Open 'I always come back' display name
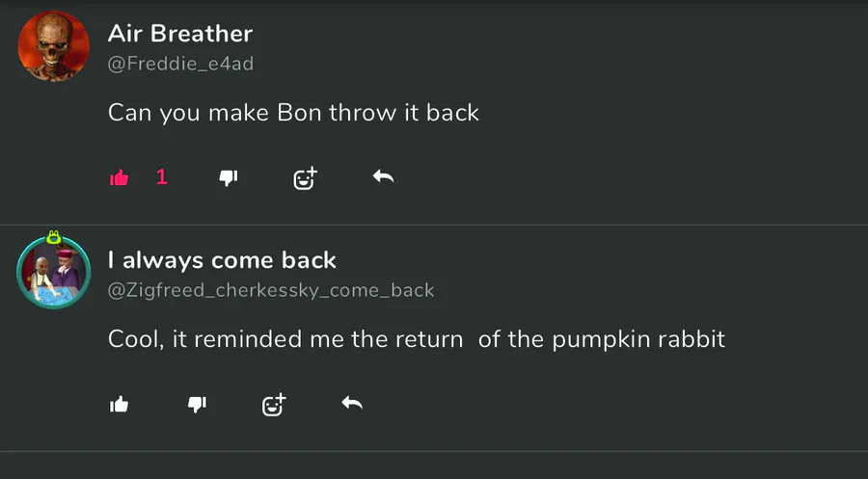Image resolution: width=868 pixels, height=479 pixels. coord(222,260)
